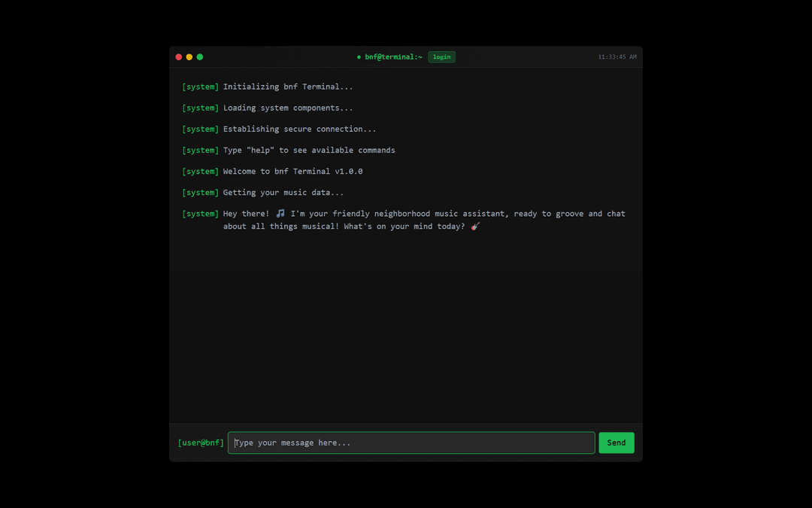Click the "Initializing bnf Terminal..." log line

pos(288,87)
